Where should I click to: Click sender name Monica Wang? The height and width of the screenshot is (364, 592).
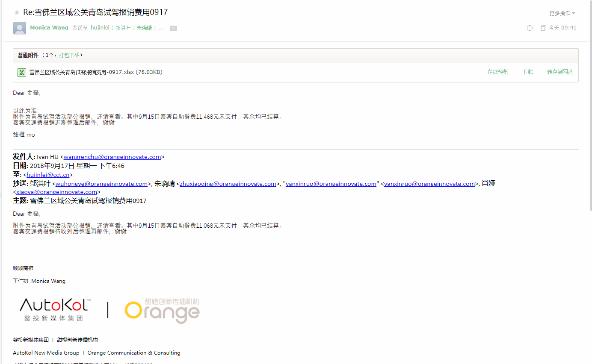click(x=49, y=28)
